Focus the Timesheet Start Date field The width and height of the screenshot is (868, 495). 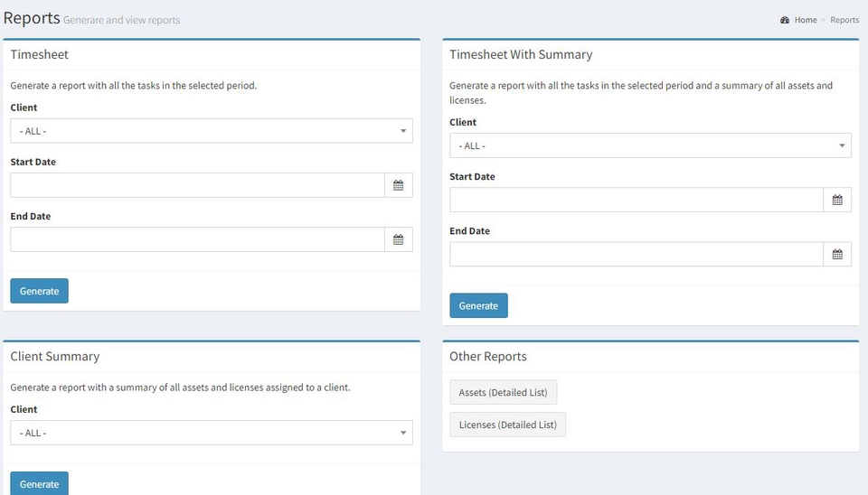[197, 185]
